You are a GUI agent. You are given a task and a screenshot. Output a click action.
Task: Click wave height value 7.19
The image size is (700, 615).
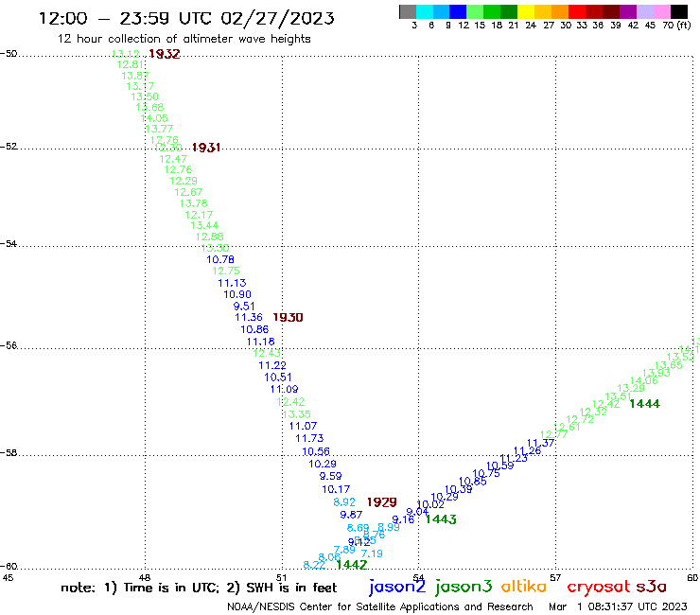point(372,553)
